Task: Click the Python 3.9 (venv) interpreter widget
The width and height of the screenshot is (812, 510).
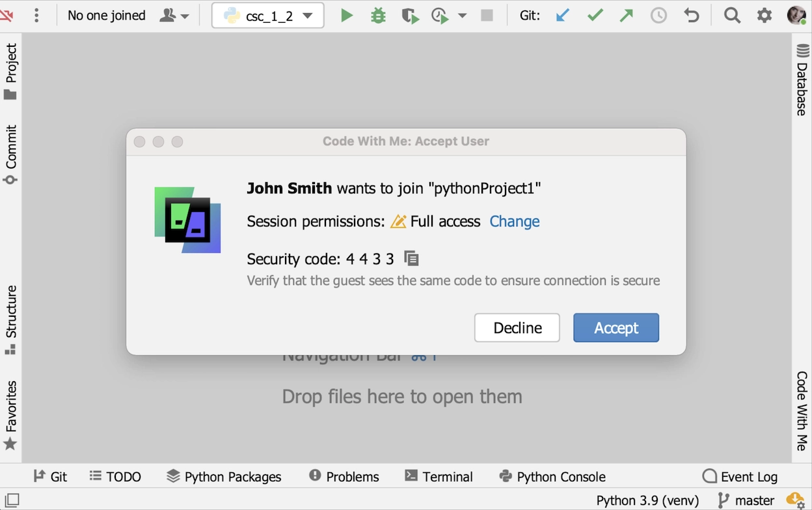Action: point(647,500)
